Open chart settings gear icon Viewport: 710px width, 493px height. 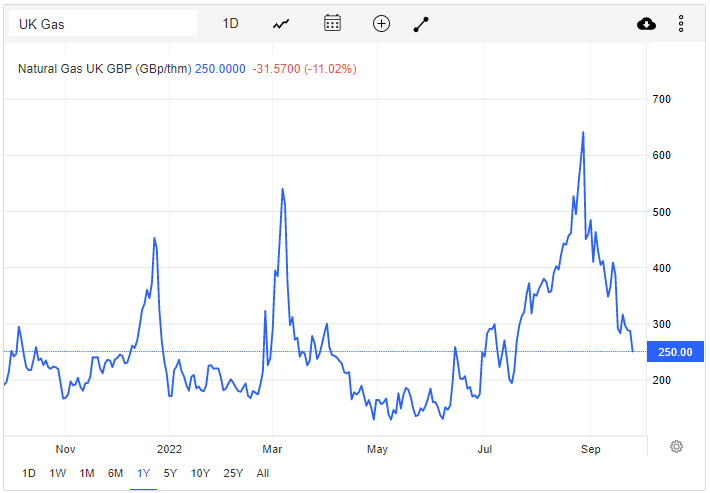pos(676,446)
